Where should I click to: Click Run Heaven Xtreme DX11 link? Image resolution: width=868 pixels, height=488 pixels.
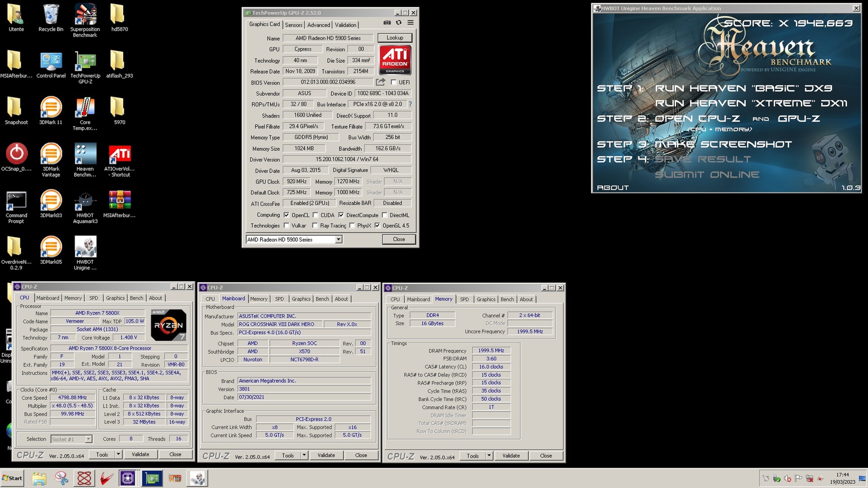point(751,103)
